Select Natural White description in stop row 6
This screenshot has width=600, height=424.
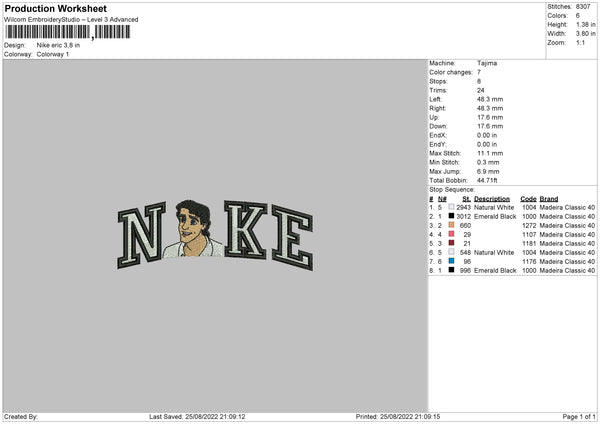494,253
